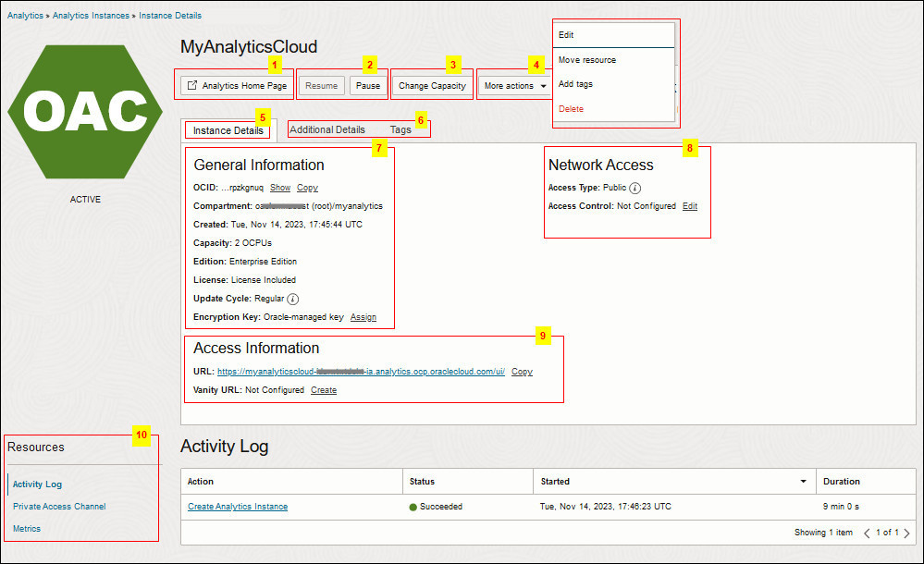This screenshot has width=924, height=564.
Task: Go to next page via right pagination arrow
Action: pos(906,533)
